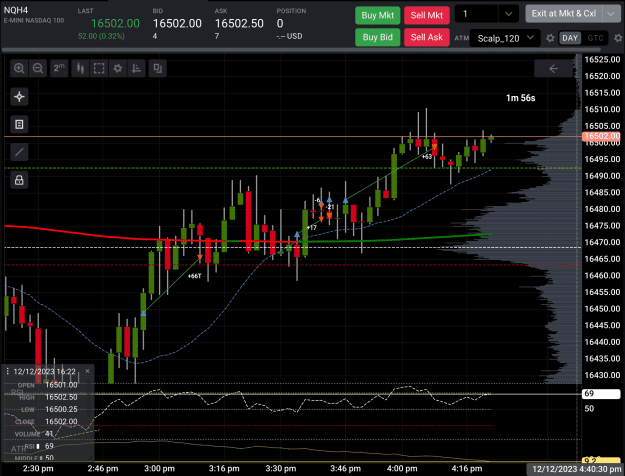This screenshot has height=476, width=625.
Task: Open the order panel settings gear at far right
Action: (x=618, y=38)
